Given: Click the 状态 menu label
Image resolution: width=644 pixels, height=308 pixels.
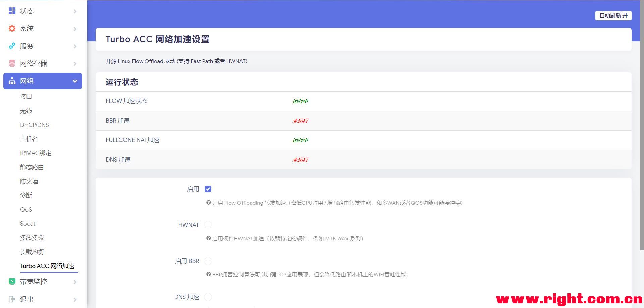Looking at the screenshot, I should point(27,11).
